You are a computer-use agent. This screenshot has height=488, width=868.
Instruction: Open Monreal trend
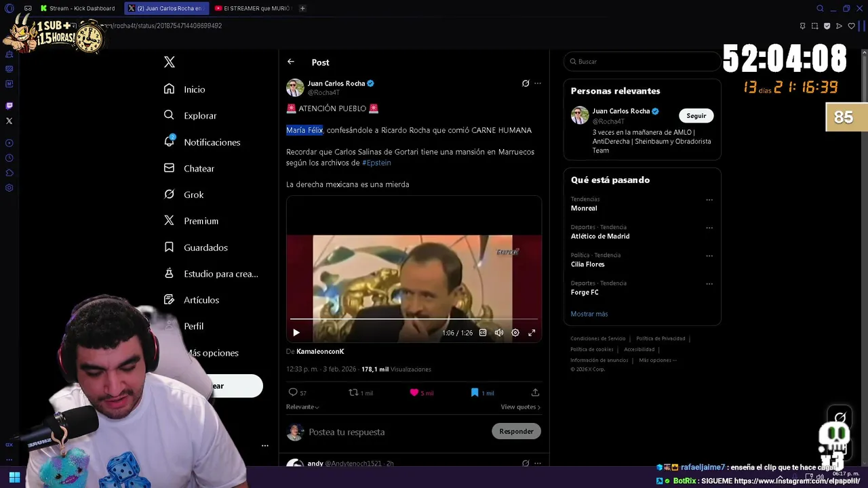(x=584, y=208)
